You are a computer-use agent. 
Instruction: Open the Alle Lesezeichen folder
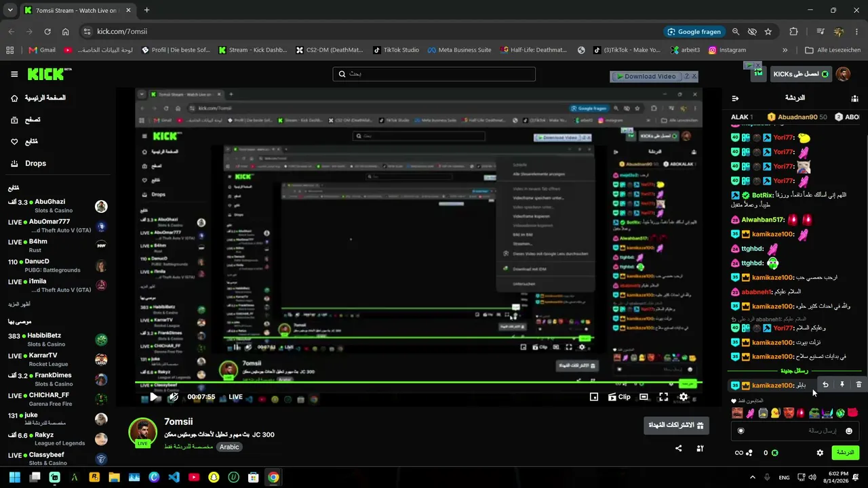833,50
